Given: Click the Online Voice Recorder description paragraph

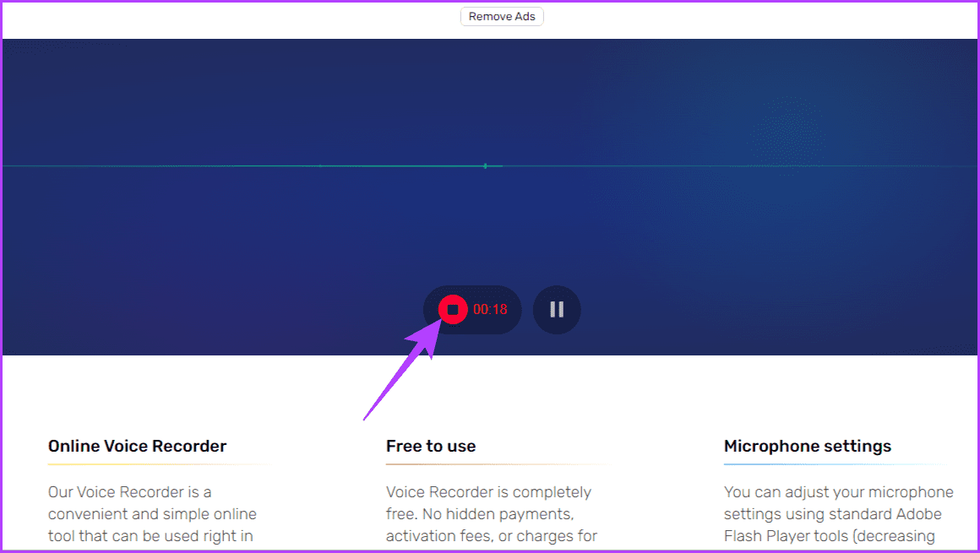Looking at the screenshot, I should coord(150,513).
